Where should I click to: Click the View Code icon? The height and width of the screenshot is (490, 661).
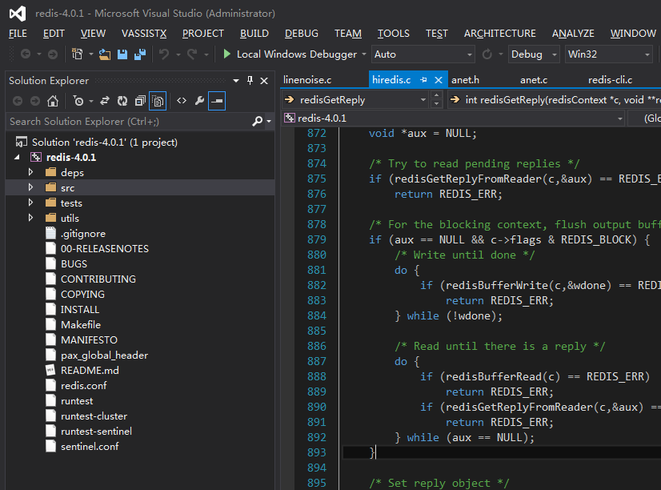tap(181, 101)
